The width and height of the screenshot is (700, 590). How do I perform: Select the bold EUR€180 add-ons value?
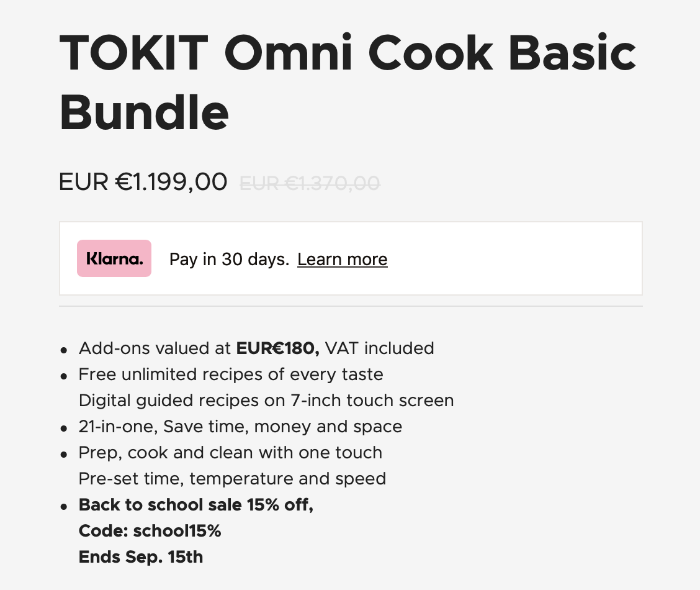[x=277, y=348]
